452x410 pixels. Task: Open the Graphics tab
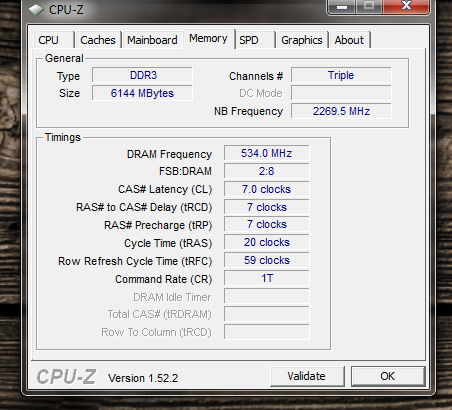pos(302,40)
